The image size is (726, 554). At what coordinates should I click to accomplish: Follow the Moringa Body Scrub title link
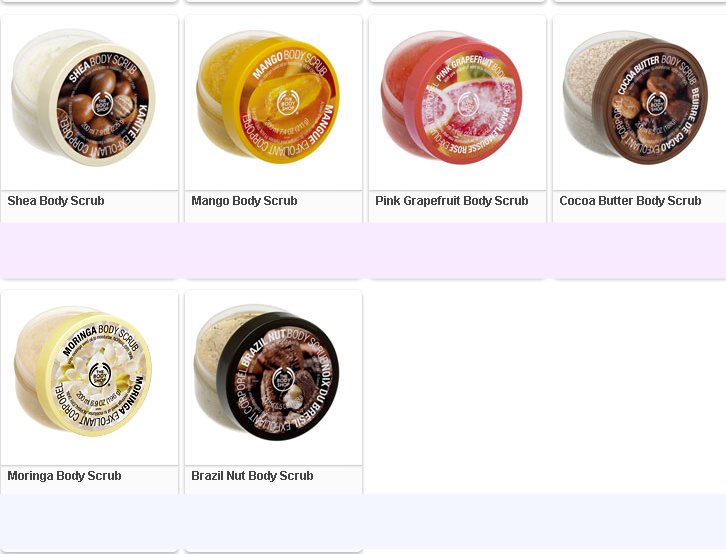click(64, 476)
